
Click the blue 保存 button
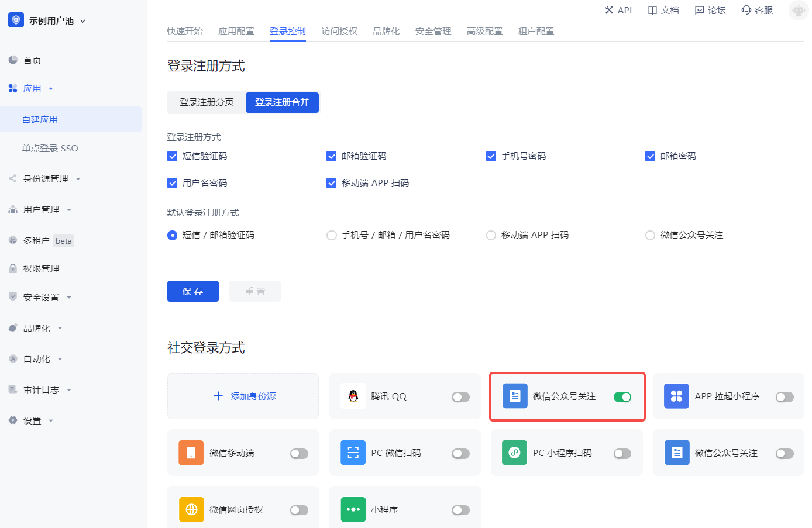pos(192,291)
